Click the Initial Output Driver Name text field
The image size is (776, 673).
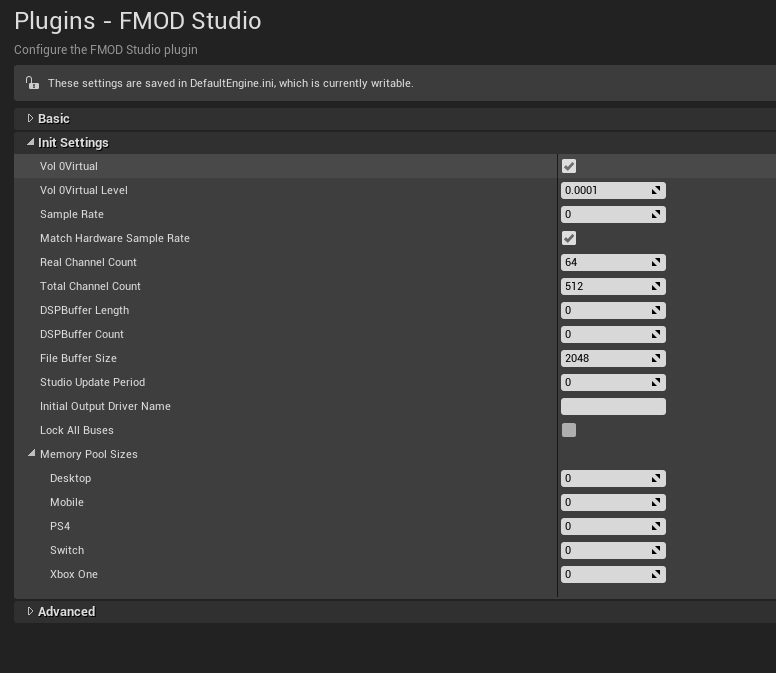click(x=613, y=406)
